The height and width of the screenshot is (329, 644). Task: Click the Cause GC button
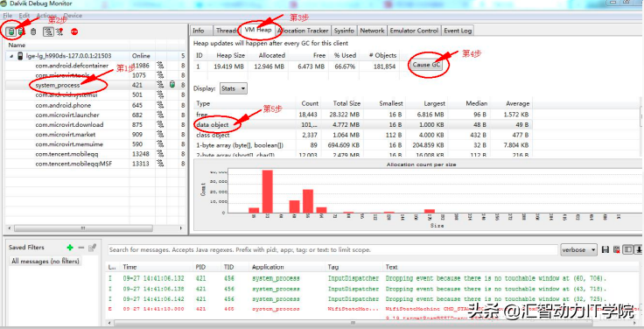[427, 65]
